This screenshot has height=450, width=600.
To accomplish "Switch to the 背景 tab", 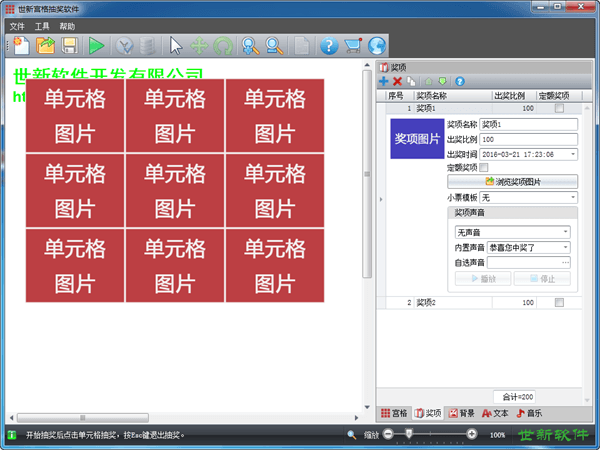I will (x=461, y=412).
